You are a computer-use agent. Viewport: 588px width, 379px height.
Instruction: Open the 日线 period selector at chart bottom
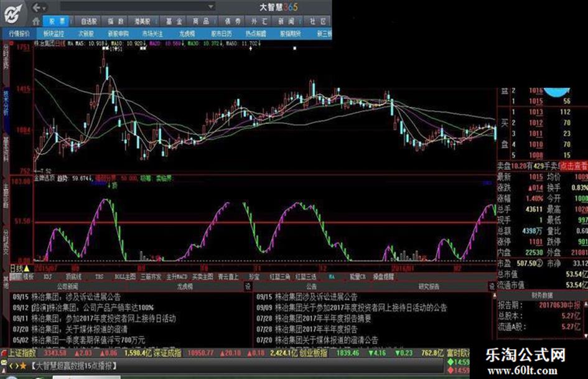pyautogui.click(x=16, y=269)
